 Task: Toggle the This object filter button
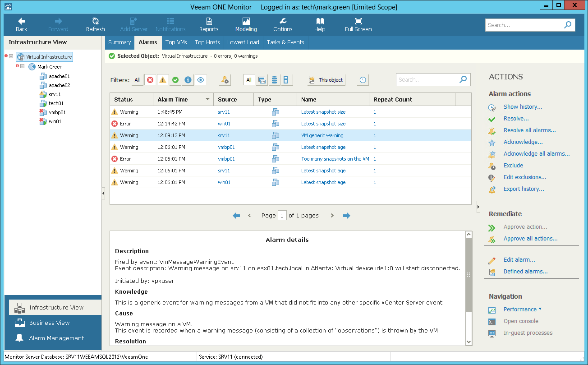pyautogui.click(x=326, y=80)
